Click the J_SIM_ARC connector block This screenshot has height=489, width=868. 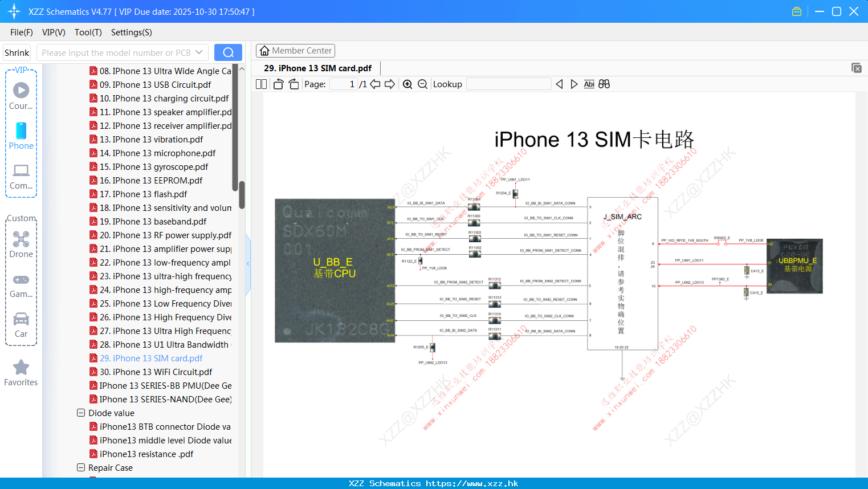tap(622, 274)
